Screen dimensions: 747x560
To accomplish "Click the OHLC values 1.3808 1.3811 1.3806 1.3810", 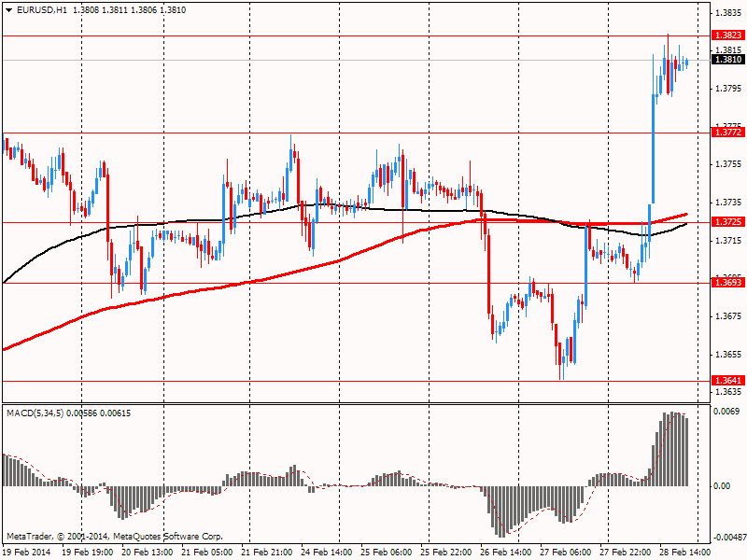I will tap(129, 10).
